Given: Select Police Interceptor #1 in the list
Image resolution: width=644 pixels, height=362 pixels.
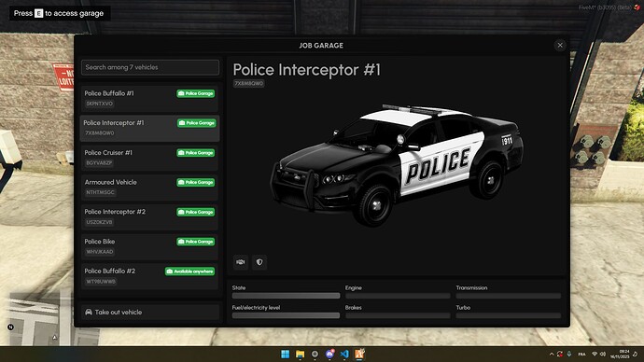Looking at the screenshot, I should [x=149, y=128].
